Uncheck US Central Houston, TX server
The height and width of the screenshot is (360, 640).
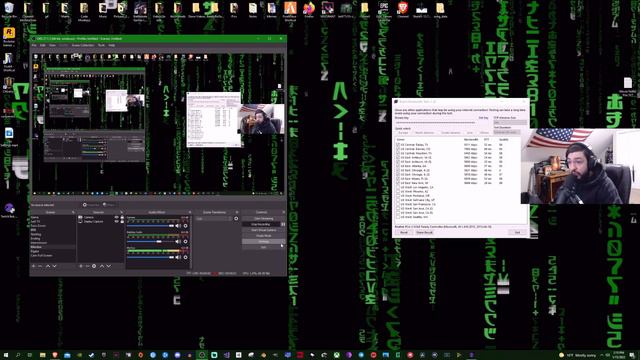(x=398, y=153)
